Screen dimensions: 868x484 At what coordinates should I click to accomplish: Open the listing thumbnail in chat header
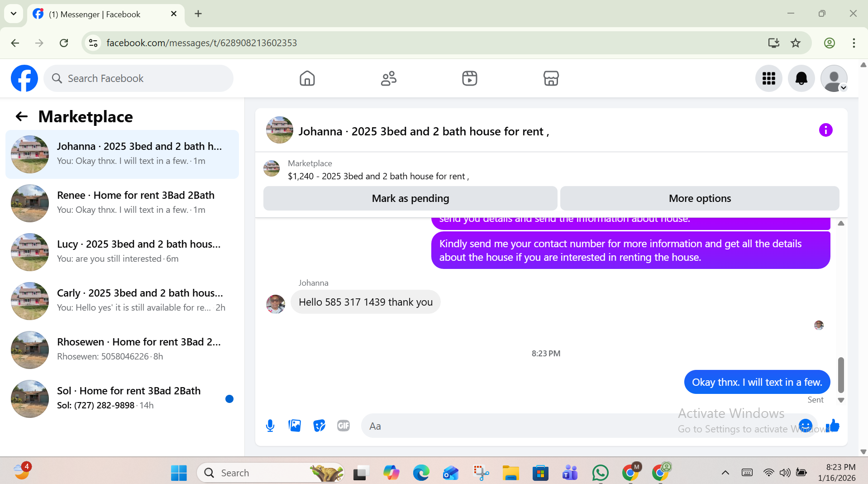(279, 130)
